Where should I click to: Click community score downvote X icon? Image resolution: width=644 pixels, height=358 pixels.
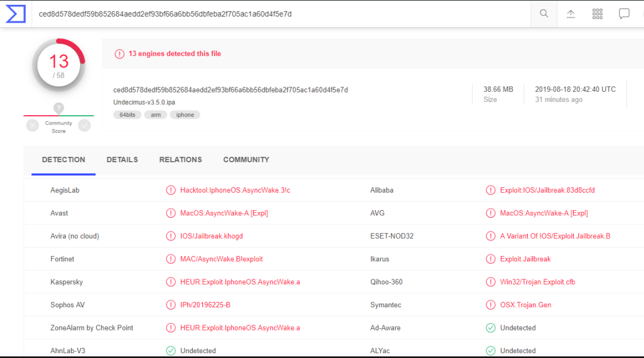[x=32, y=125]
